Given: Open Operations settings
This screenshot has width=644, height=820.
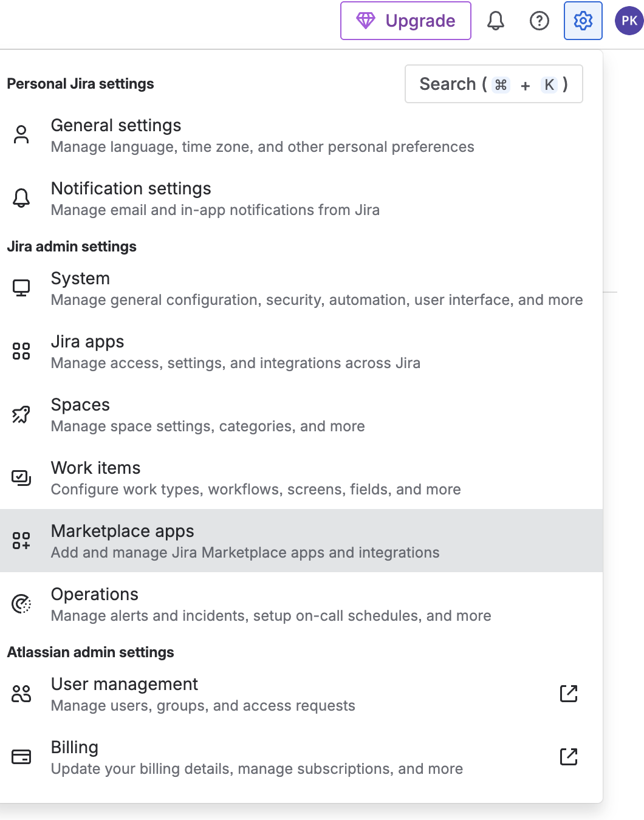Looking at the screenshot, I should [x=301, y=604].
